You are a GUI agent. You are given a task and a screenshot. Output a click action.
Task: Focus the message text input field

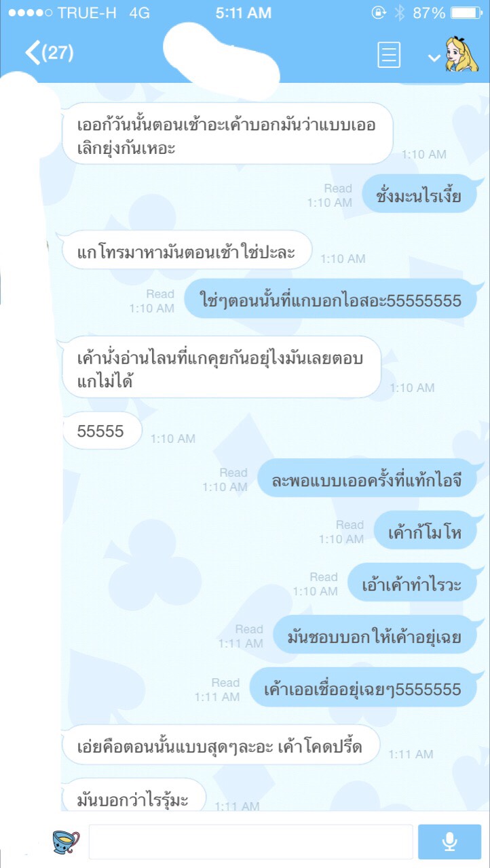pos(250,842)
